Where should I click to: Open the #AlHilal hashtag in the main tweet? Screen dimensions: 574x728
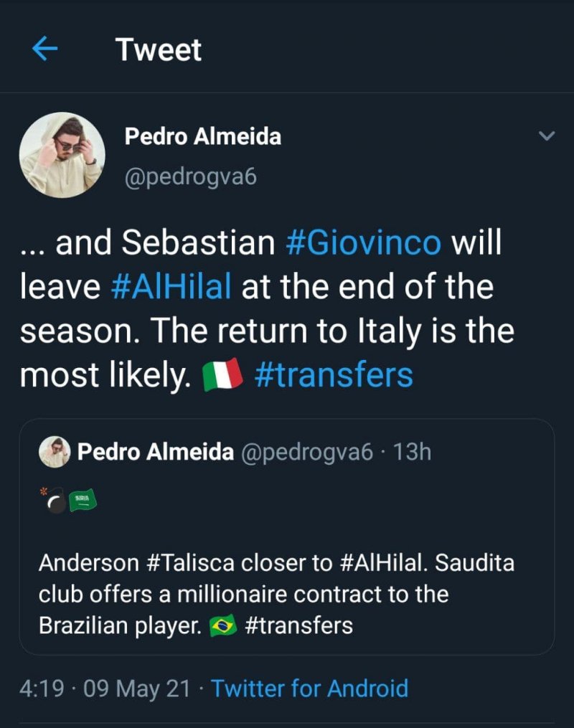172,287
